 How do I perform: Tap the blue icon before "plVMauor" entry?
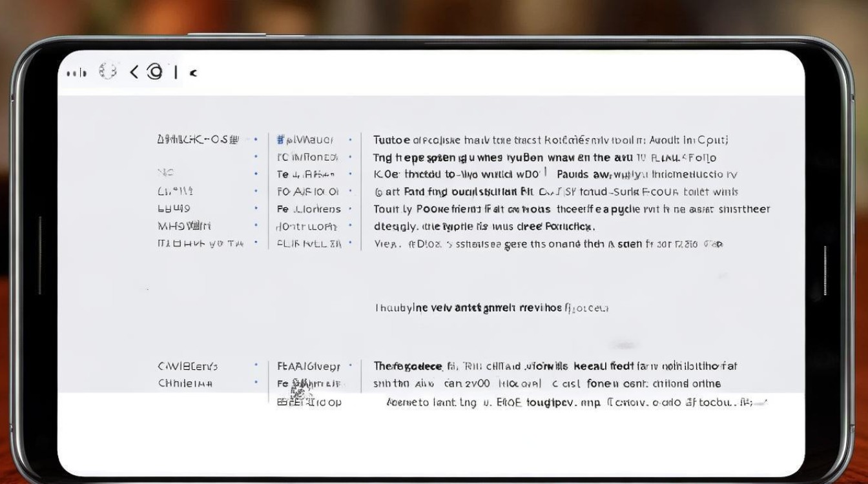(x=281, y=139)
